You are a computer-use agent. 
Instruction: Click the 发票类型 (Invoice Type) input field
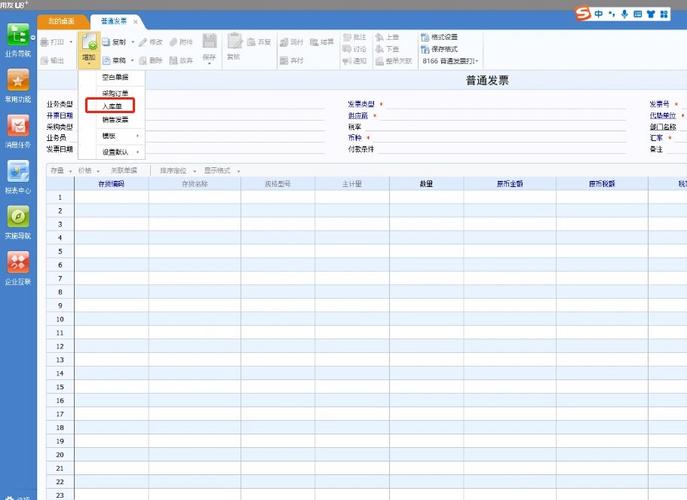click(x=506, y=104)
